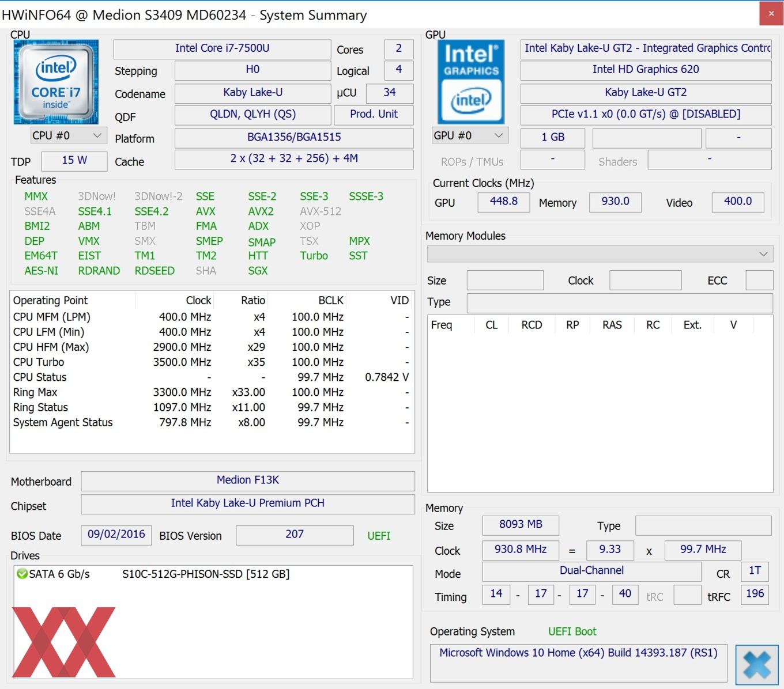
Task: Click the QDF QLDN, QLYH (QS) field
Action: pyautogui.click(x=252, y=115)
